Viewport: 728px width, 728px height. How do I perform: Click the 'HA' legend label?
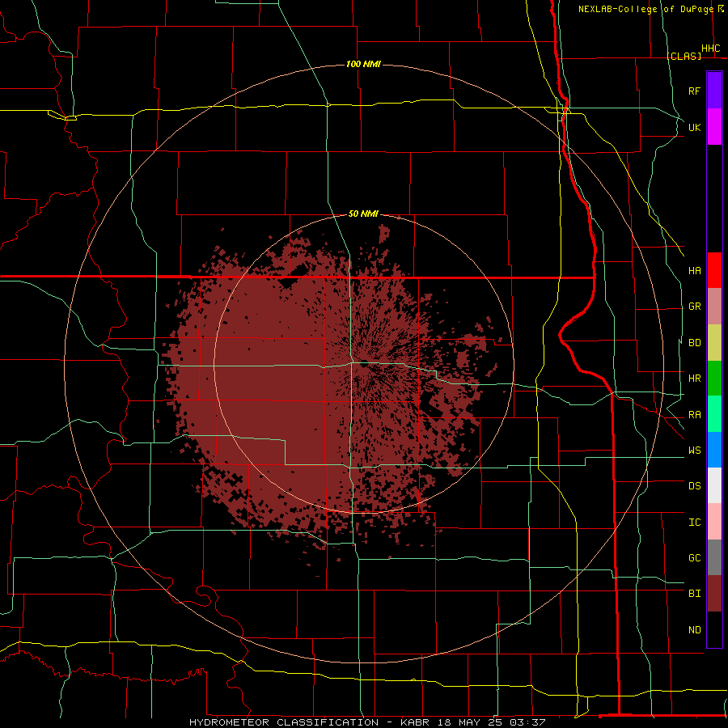point(695,270)
